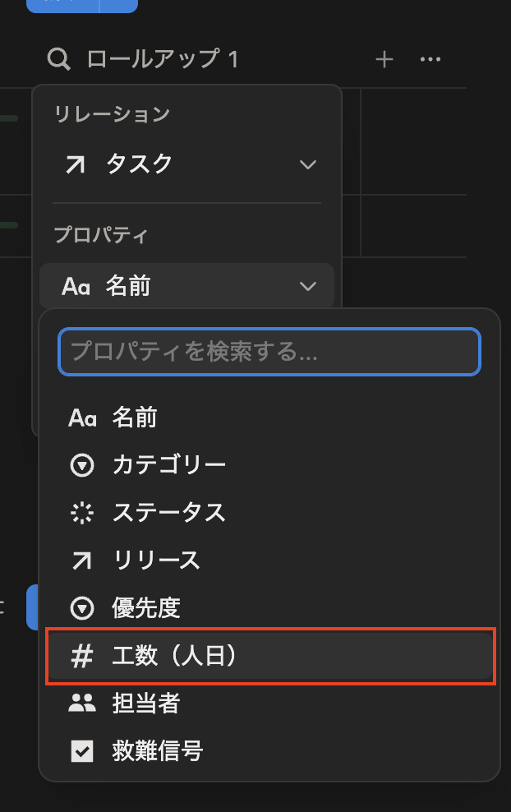Open the three-dot more options menu

pyautogui.click(x=430, y=59)
